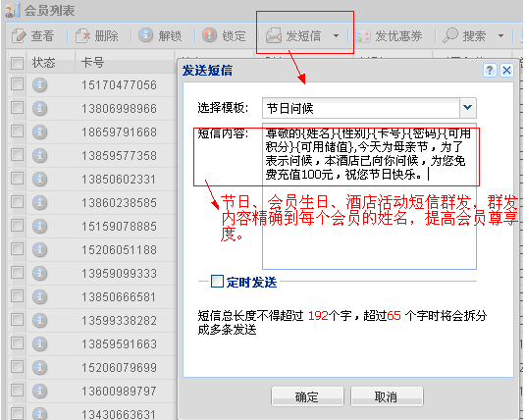
Task: Click the 查看 view icon in toolbar
Action: 19,35
